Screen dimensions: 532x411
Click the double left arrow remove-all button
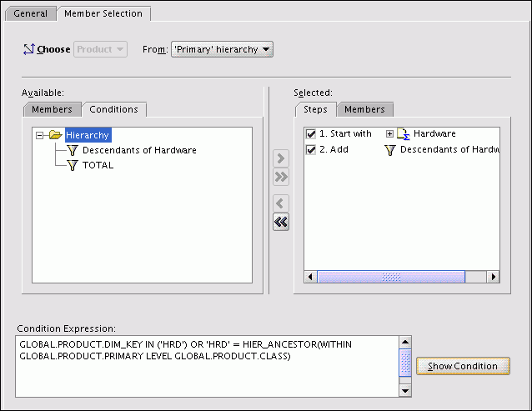point(281,222)
